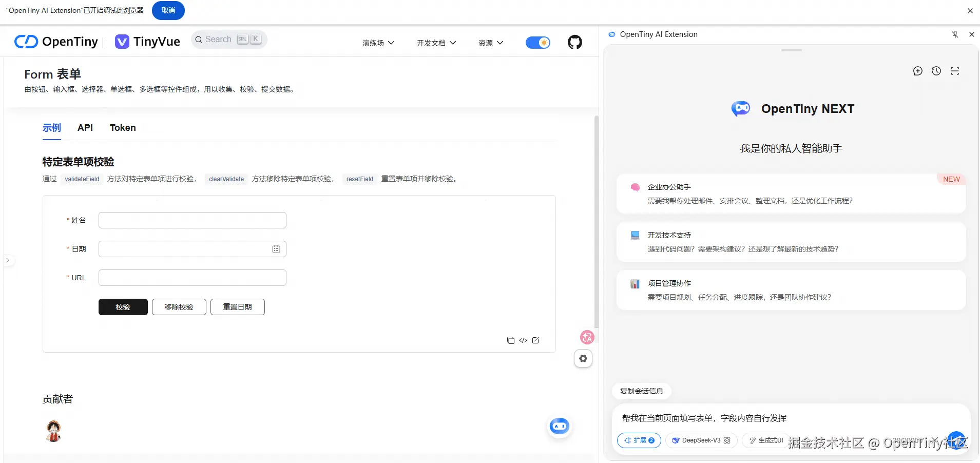Switch to the Token tab
This screenshot has width=980, height=463.
[123, 128]
